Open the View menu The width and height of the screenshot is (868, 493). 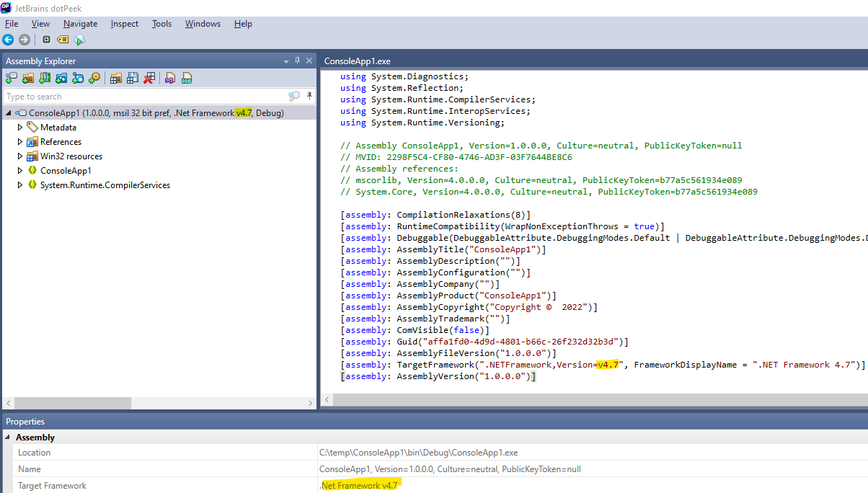coord(40,24)
